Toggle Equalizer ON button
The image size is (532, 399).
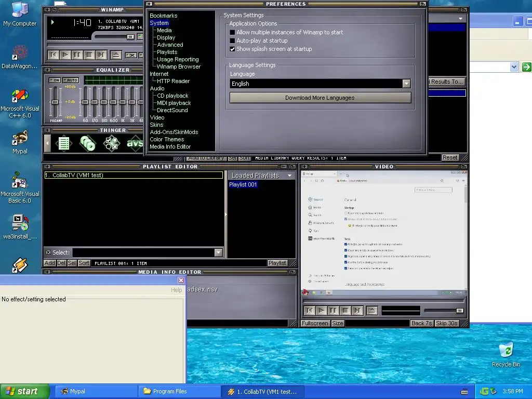point(55,81)
